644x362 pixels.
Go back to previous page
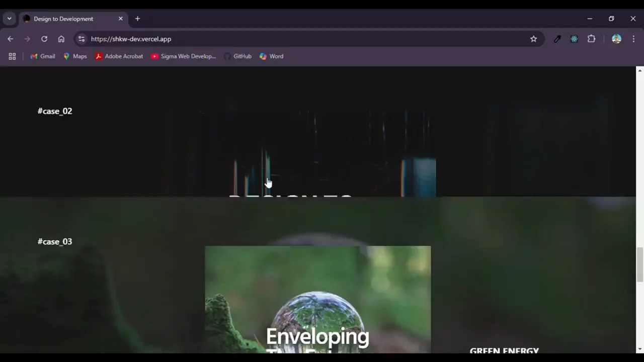[11, 39]
